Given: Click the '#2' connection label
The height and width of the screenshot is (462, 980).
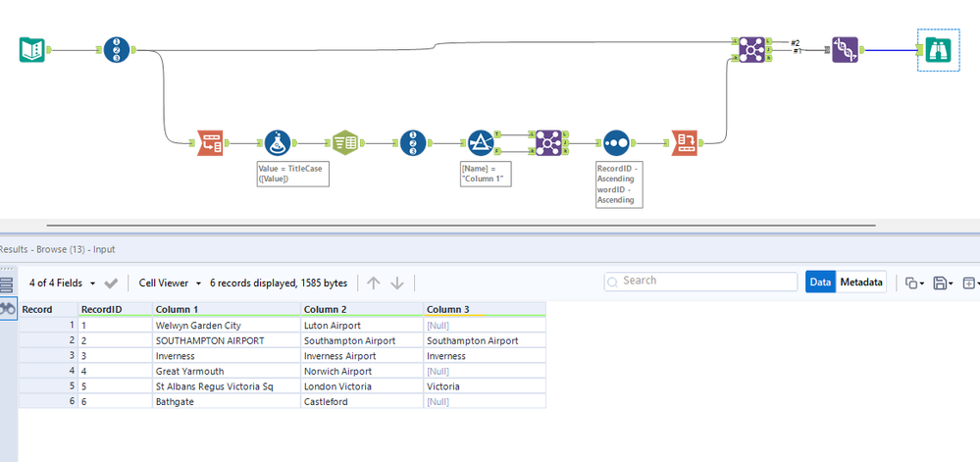Looking at the screenshot, I should point(795,42).
